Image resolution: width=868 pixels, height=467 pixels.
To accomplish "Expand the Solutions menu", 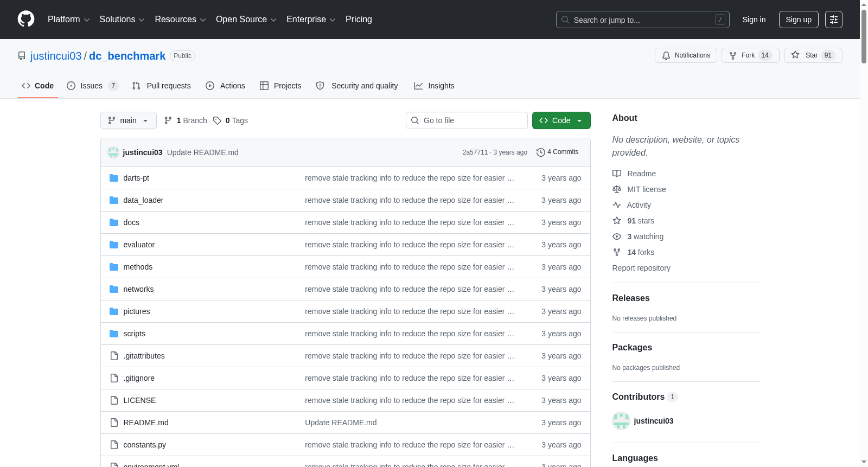I will coord(122,20).
